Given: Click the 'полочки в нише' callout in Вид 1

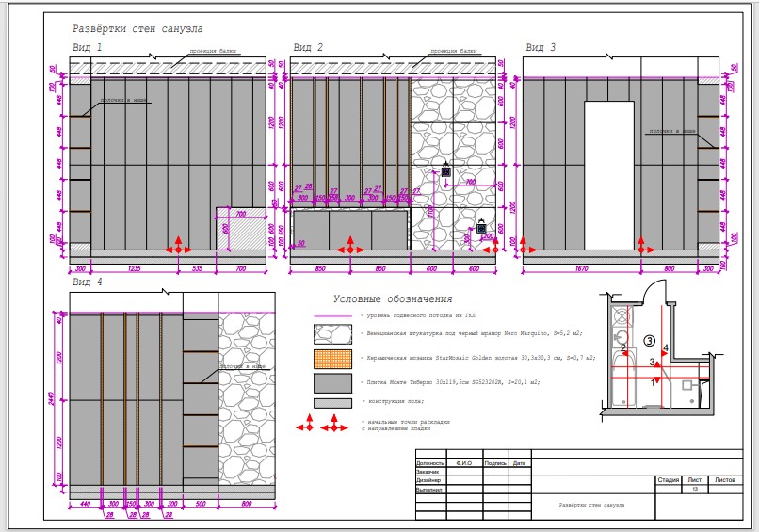Looking at the screenshot, I should click(x=123, y=100).
